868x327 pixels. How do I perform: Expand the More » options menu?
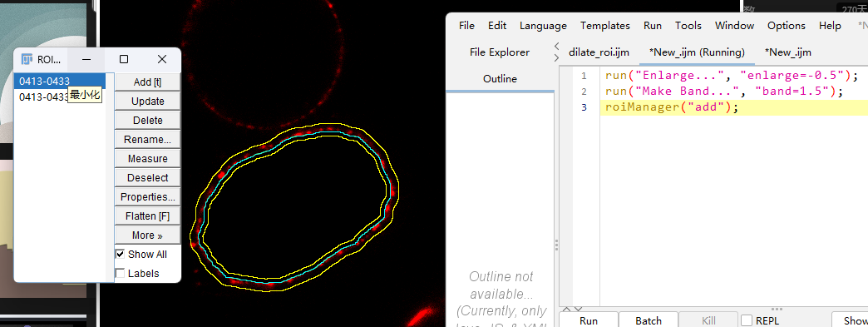(147, 235)
